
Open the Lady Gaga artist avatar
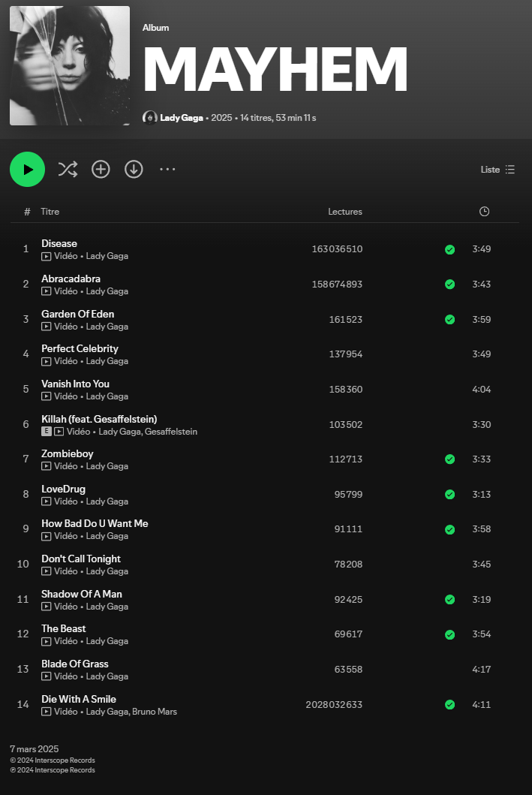click(x=149, y=118)
